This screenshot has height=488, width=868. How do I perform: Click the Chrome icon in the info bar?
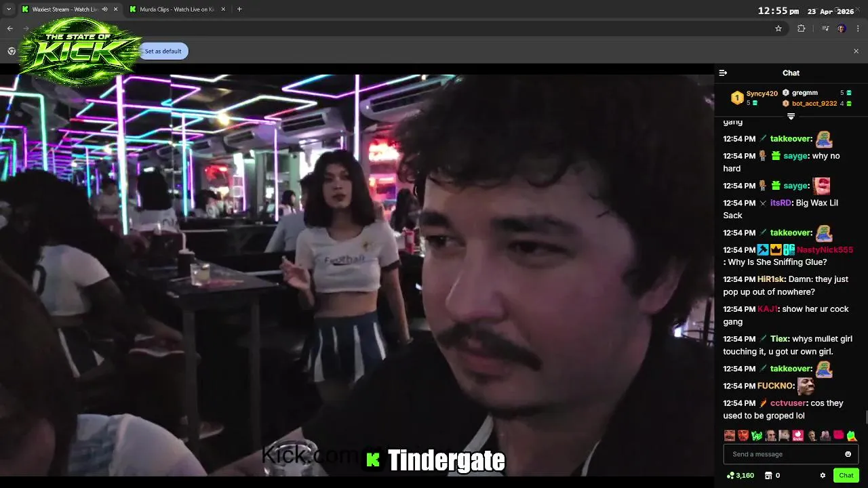point(12,51)
